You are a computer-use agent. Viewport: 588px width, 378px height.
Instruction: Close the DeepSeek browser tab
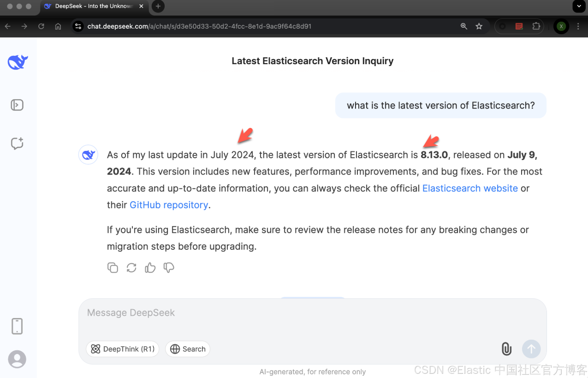tap(141, 6)
